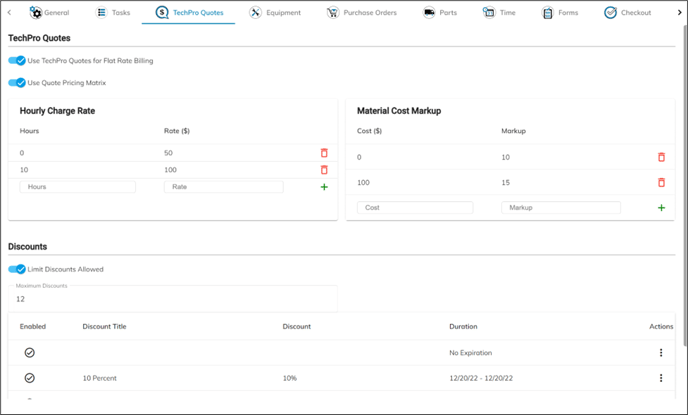Click the '10%' discount value
688x415 pixels.
coord(290,378)
